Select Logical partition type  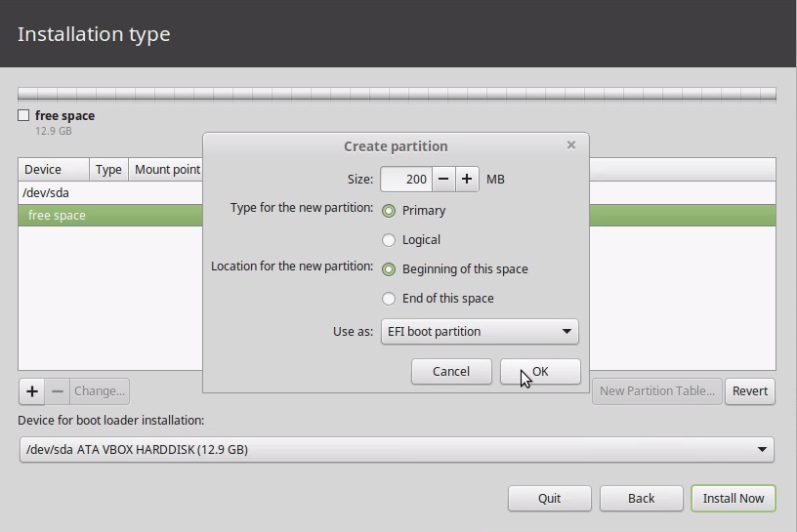point(389,240)
